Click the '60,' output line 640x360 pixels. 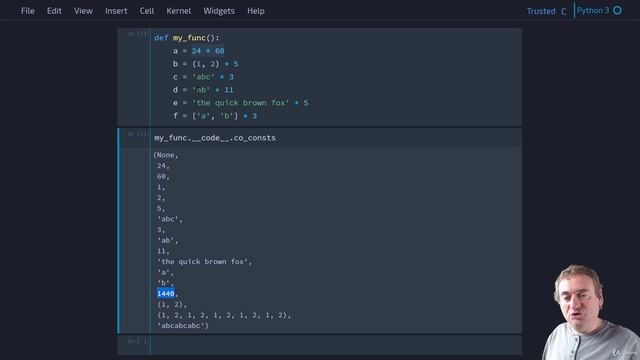[163, 176]
